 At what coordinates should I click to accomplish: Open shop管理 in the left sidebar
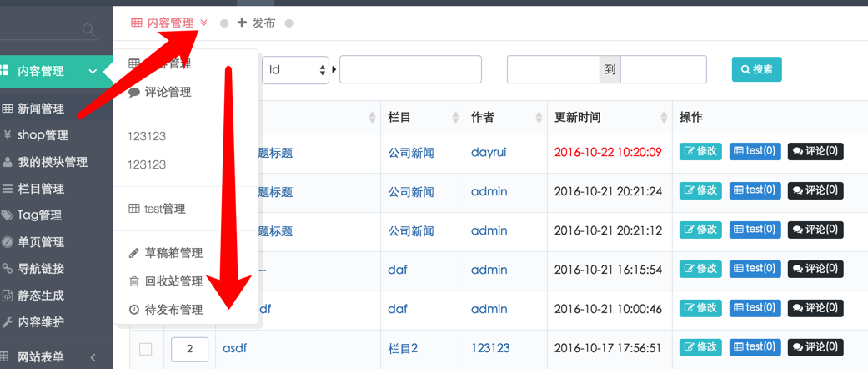point(42,135)
